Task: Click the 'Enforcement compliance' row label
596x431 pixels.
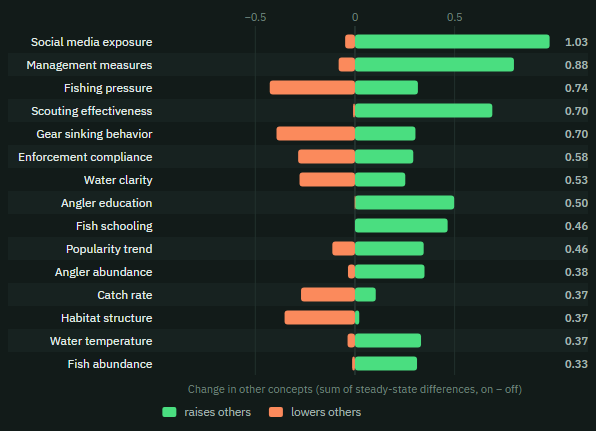Action: (85, 157)
